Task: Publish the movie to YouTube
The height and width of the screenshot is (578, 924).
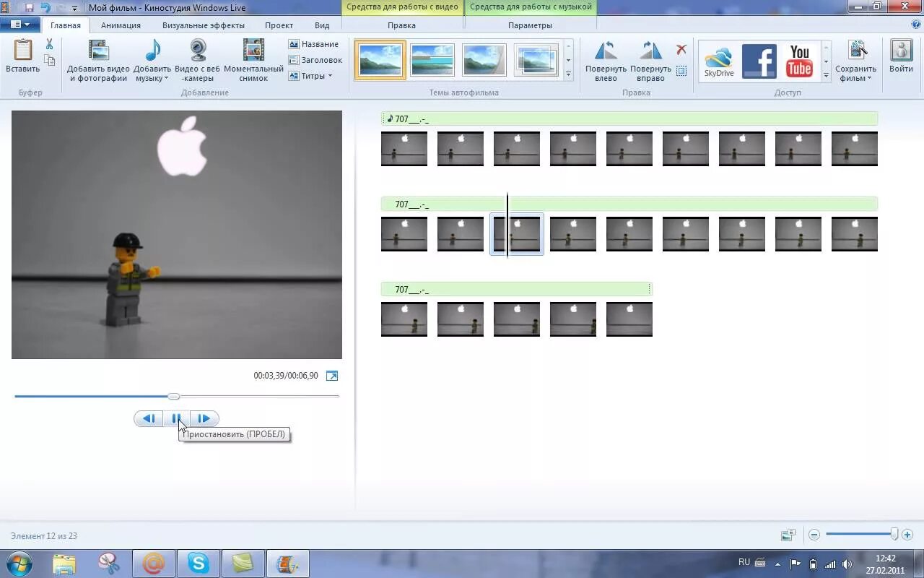Action: pyautogui.click(x=799, y=61)
